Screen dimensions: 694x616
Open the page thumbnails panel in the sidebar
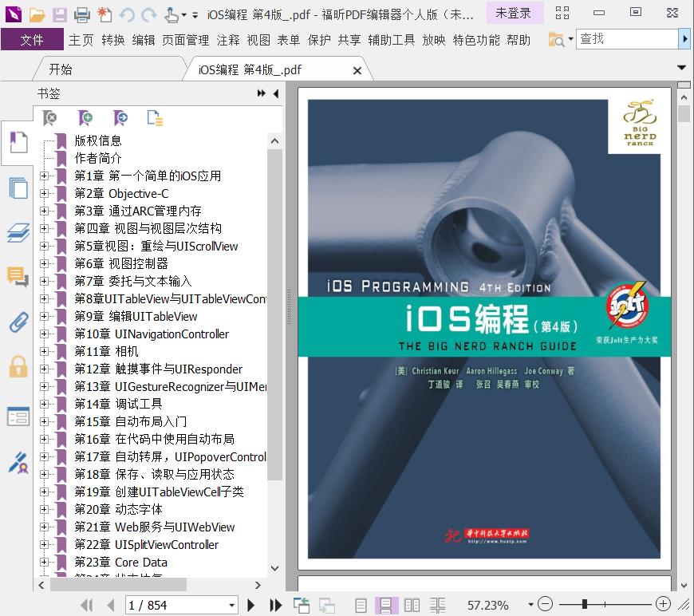pyautogui.click(x=18, y=188)
